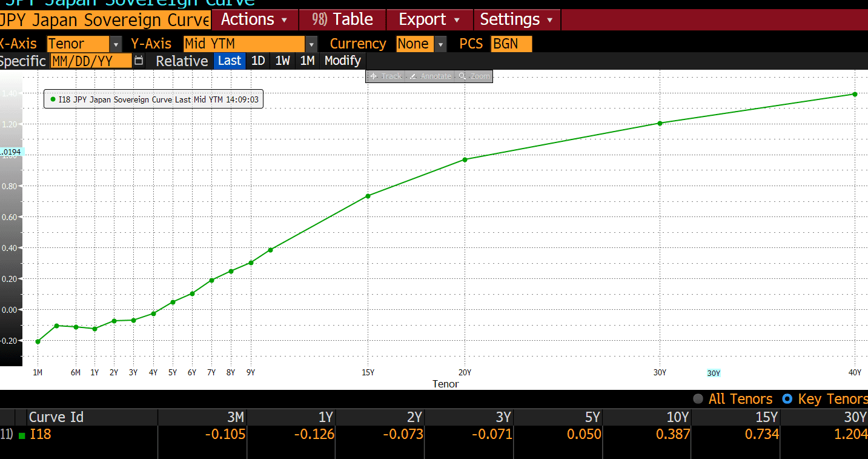Screen dimensions: 868x459
Task: Click the -0.126 value cell
Action: click(x=314, y=434)
